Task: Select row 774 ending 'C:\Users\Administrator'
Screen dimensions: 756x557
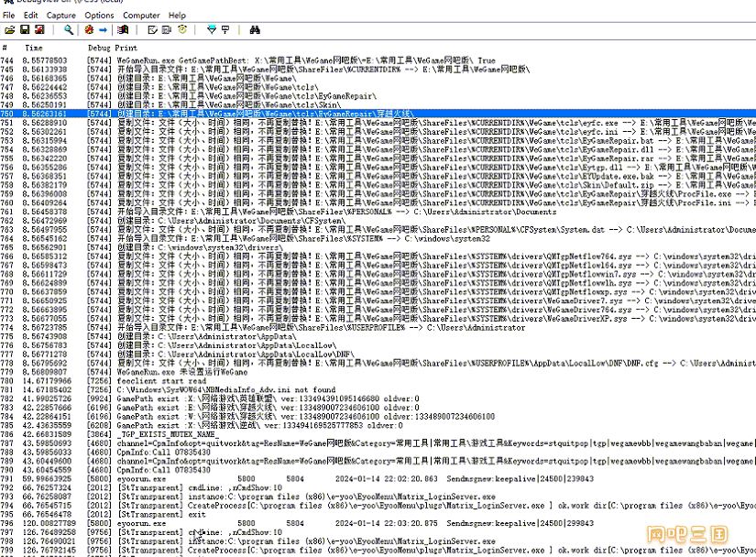Action: click(378, 328)
